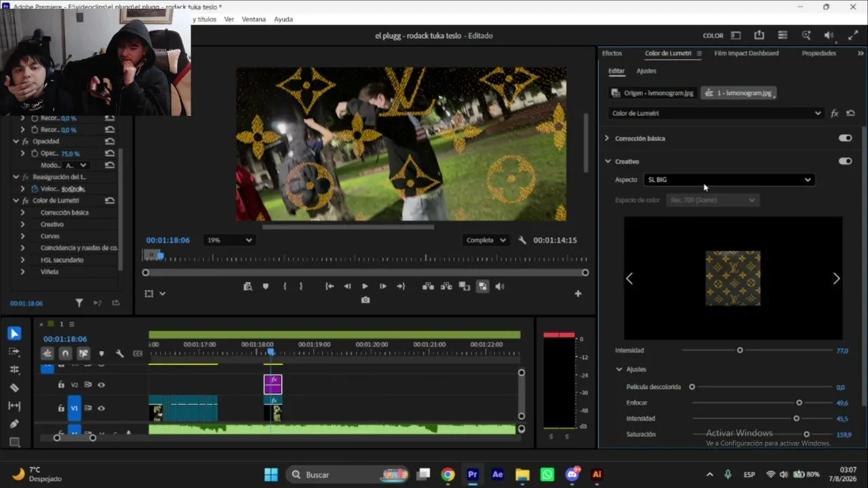
Task: Reset the Lumetri effect in Lumetri panel
Action: pyautogui.click(x=850, y=113)
